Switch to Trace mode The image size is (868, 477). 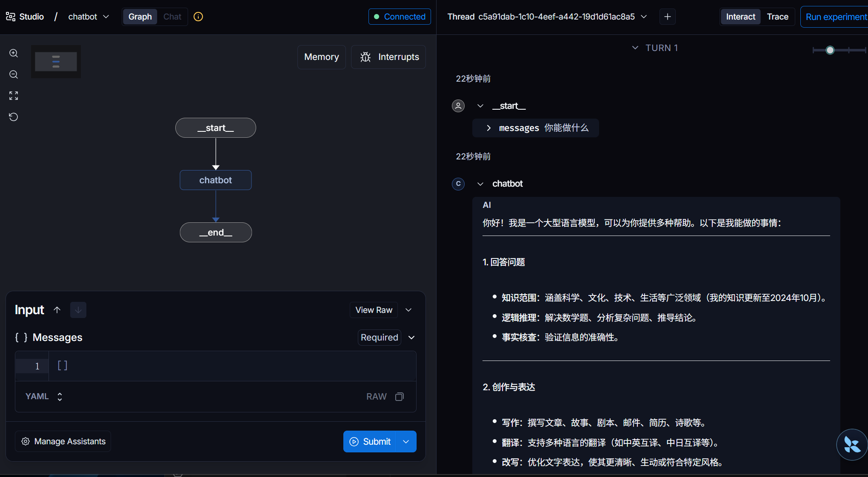click(777, 17)
